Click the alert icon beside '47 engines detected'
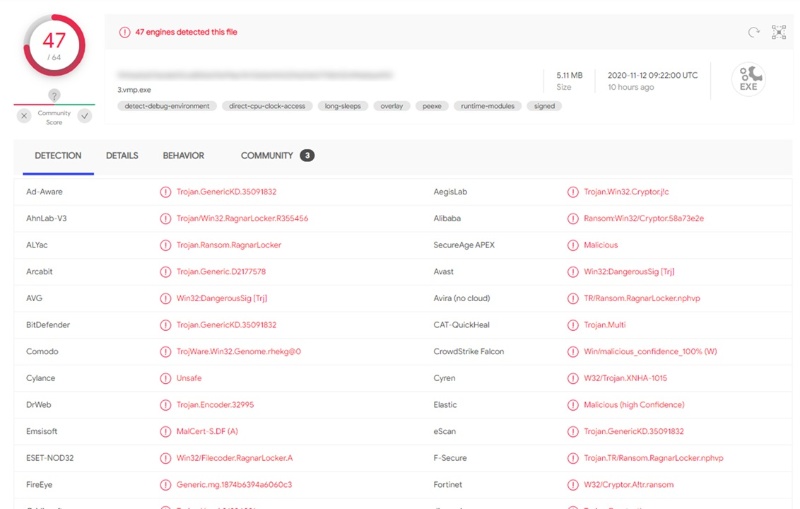The height and width of the screenshot is (509, 800). (x=125, y=32)
